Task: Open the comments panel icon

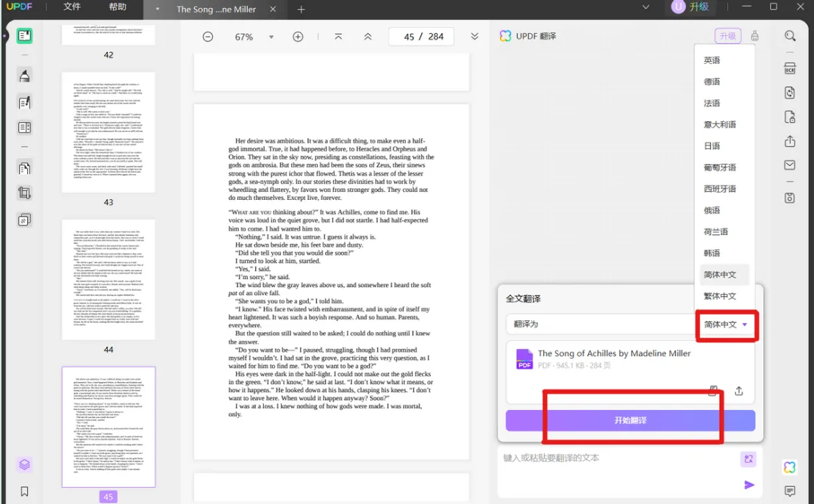Action: (790, 491)
